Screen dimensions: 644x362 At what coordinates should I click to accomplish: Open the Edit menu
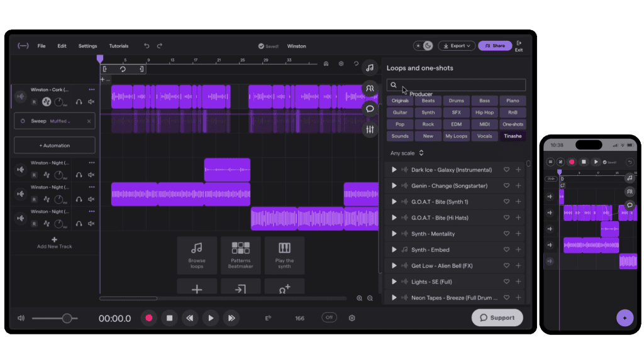(62, 46)
